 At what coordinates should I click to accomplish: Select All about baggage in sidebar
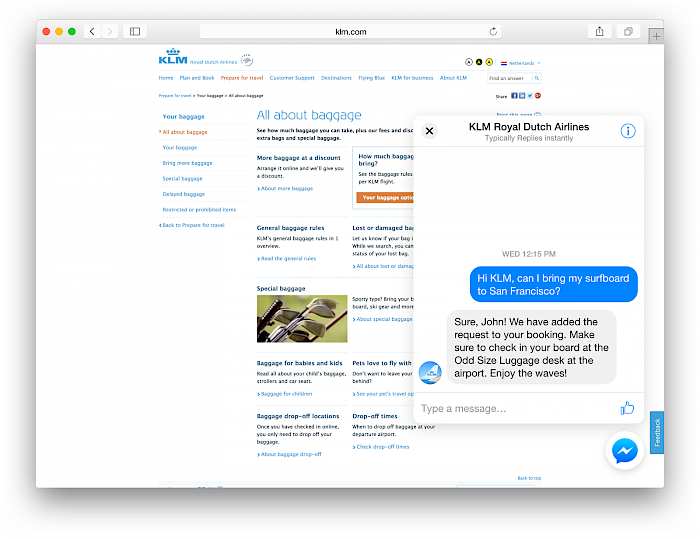185,132
